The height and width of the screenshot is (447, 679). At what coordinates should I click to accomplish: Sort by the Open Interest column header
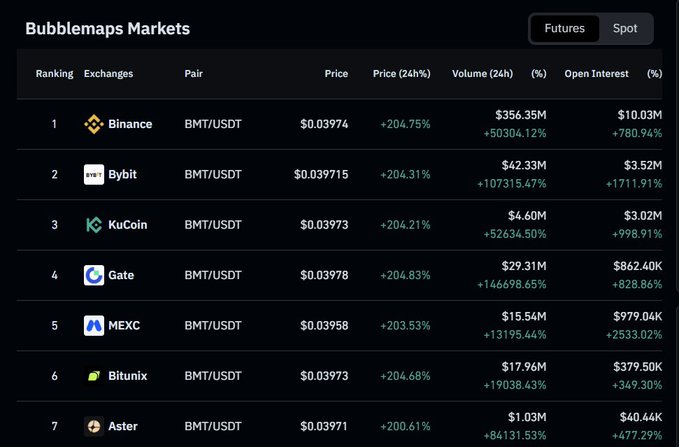coord(596,74)
